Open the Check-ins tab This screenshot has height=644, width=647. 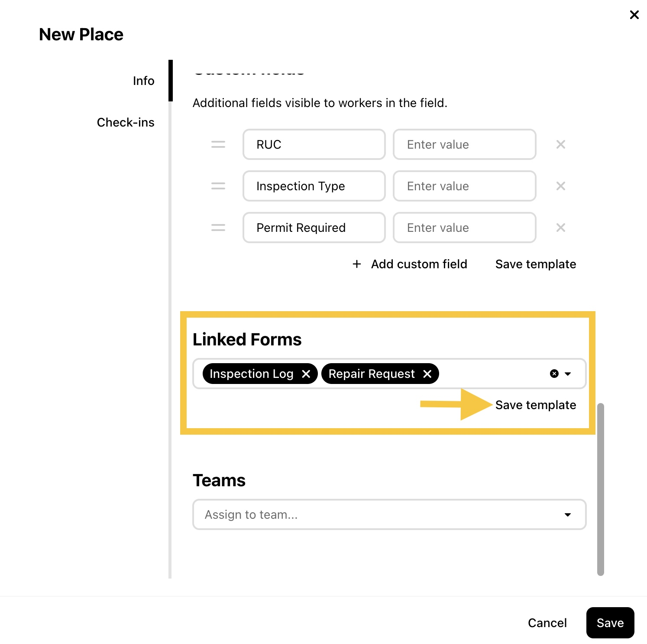coord(126,122)
